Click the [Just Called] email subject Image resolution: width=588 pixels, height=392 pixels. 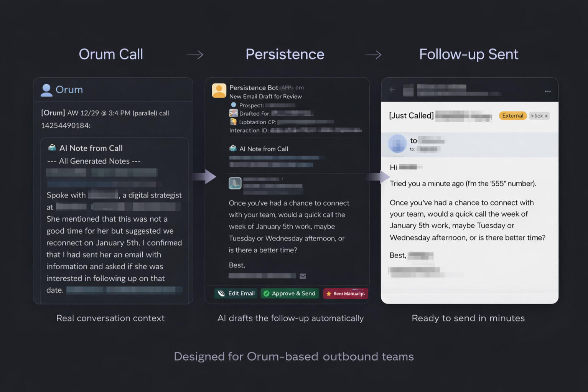411,115
